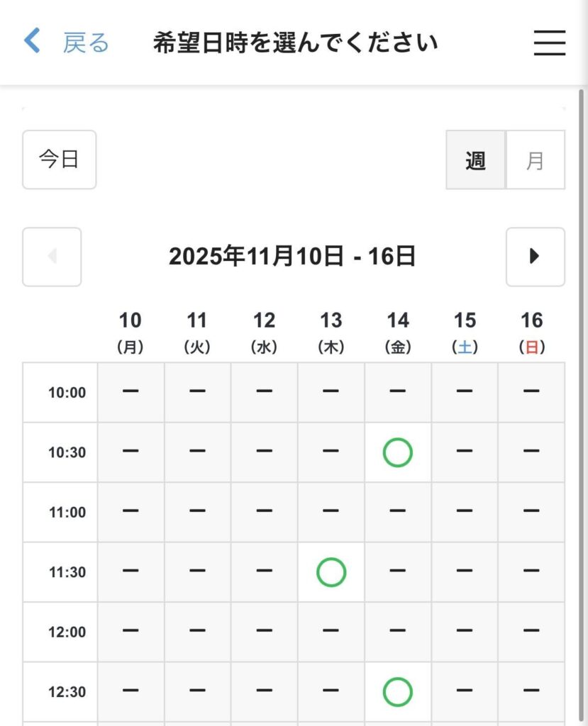The width and height of the screenshot is (588, 726).
Task: Click the 11:30 time row label
Action: pyautogui.click(x=67, y=572)
